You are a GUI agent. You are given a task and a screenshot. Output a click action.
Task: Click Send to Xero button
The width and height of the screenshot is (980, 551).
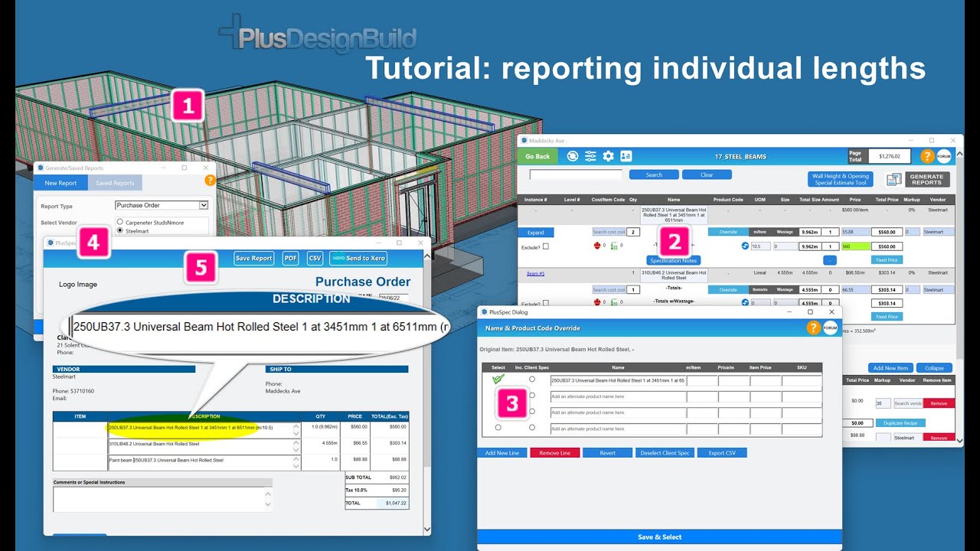tap(358, 259)
